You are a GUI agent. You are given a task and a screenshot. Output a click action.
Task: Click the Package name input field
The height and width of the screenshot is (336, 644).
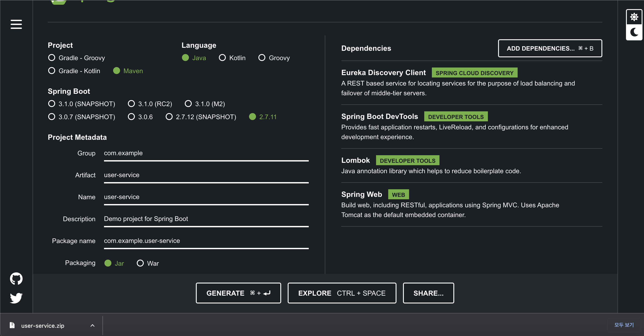click(x=206, y=241)
